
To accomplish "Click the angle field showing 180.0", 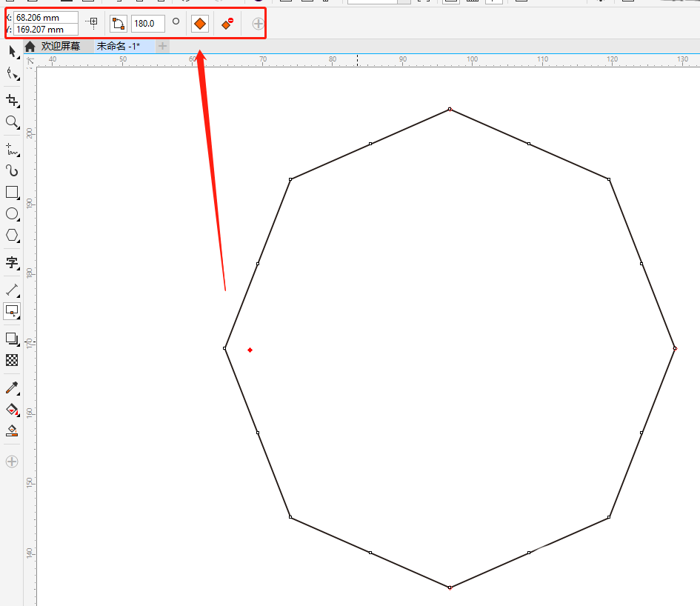I will [147, 24].
